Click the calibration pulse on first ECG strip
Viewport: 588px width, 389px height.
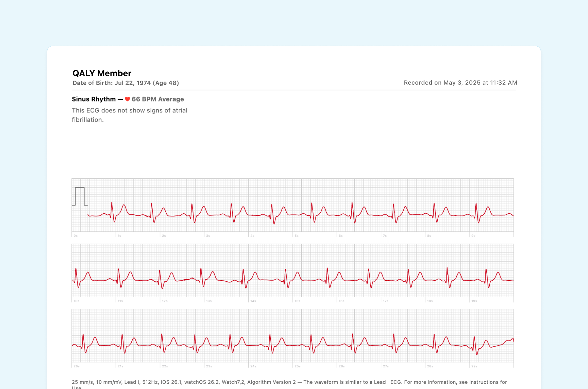tap(80, 195)
